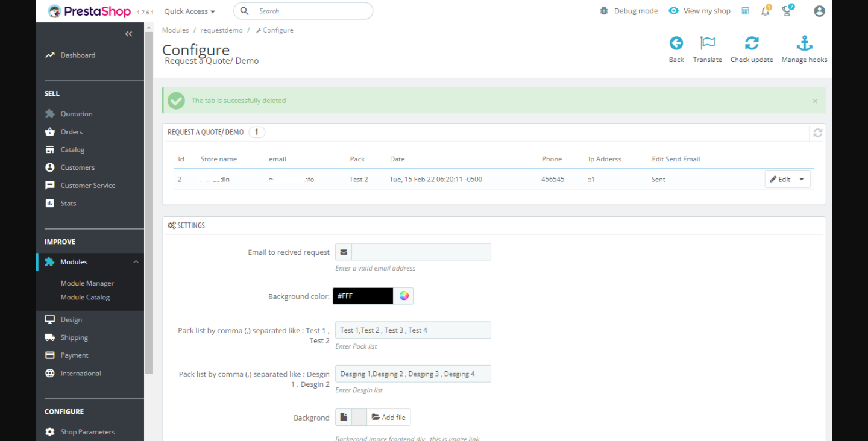Click the top Search input box
Screen dimensions: 868x441
(303, 11)
